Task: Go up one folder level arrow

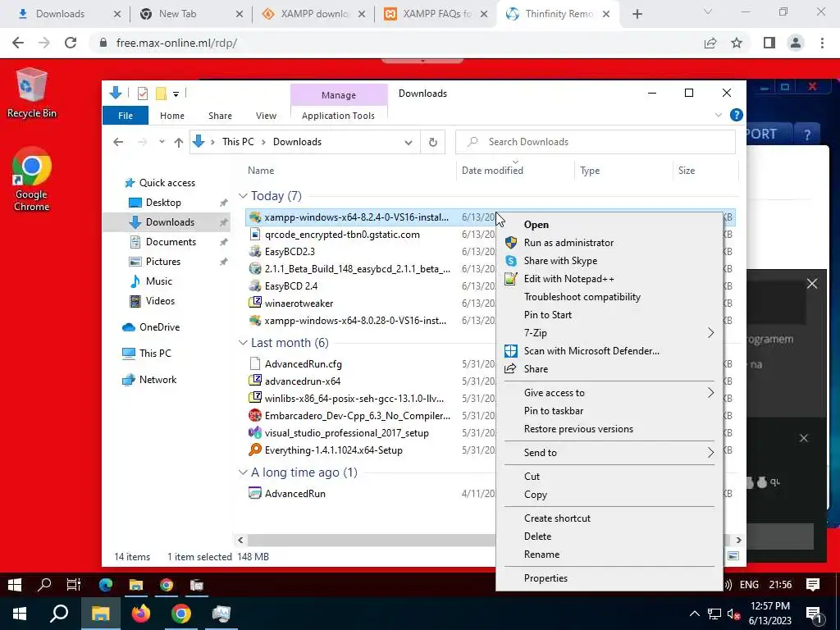Action: coord(178,142)
